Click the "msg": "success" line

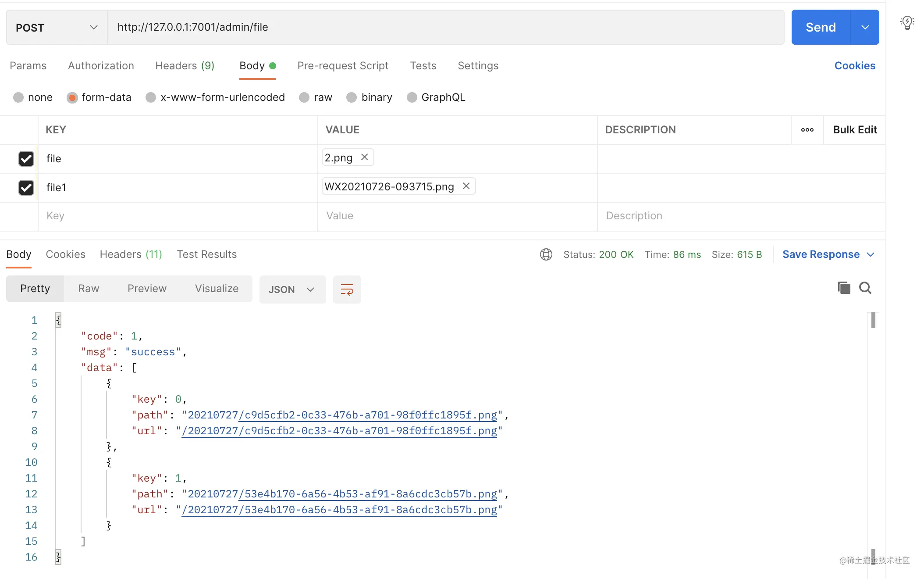click(x=134, y=352)
